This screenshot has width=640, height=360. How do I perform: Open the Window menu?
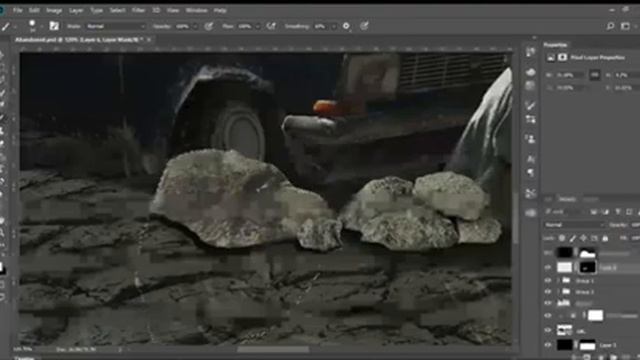[196, 10]
